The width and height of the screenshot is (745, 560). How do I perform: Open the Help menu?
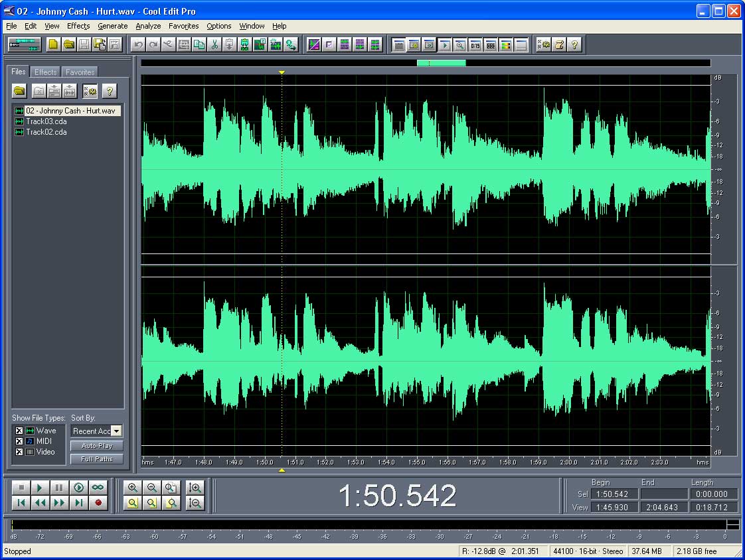click(280, 26)
